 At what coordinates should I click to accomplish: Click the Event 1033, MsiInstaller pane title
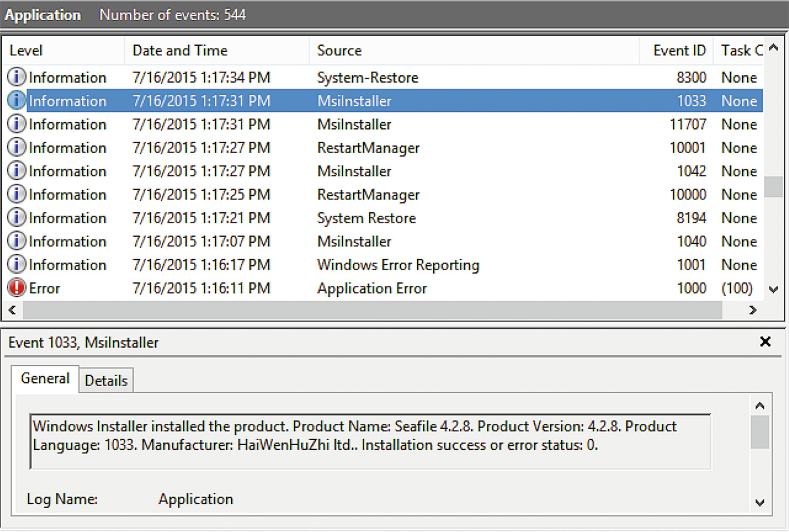pyautogui.click(x=83, y=342)
